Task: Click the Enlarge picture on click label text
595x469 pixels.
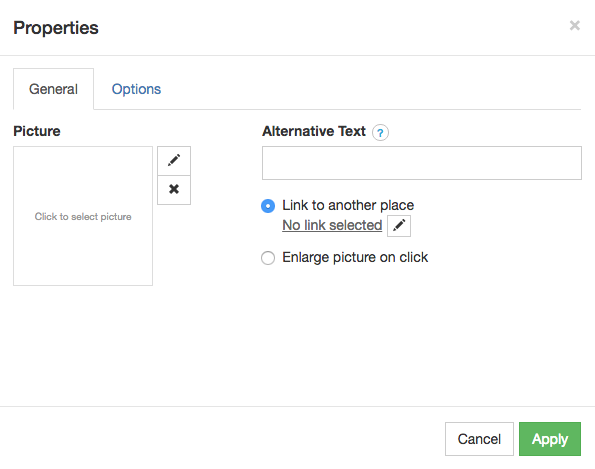Action: 355,257
